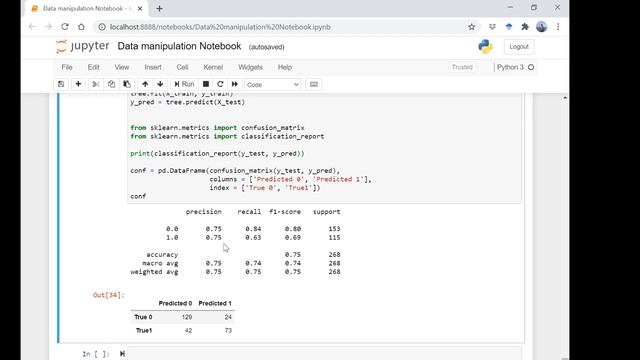Open a new browser tab
The height and width of the screenshot is (360, 640).
click(x=160, y=9)
